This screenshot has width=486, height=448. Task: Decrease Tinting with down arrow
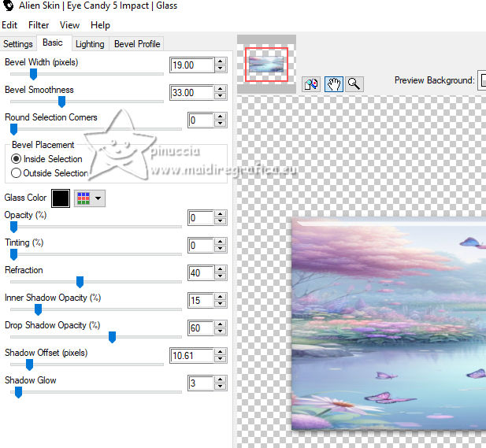click(220, 249)
